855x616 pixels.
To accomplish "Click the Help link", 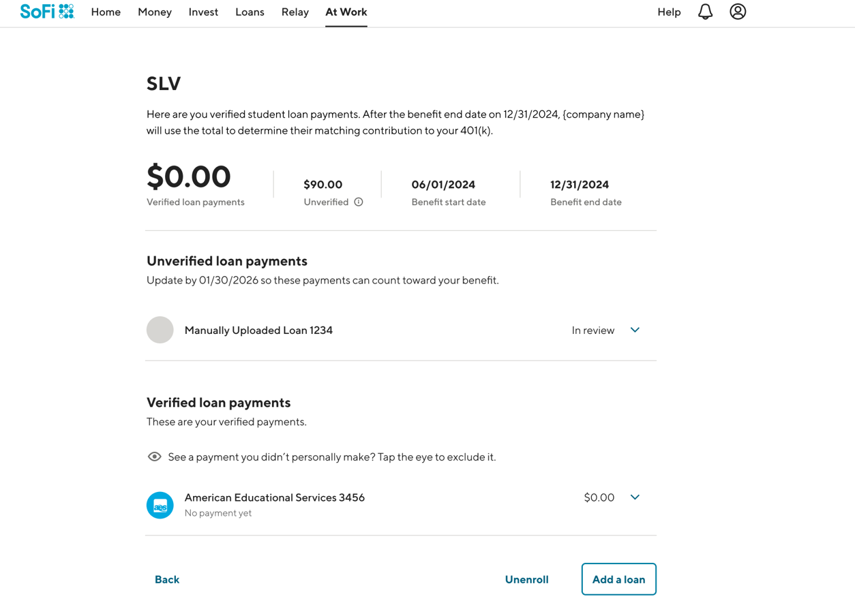I will 669,12.
